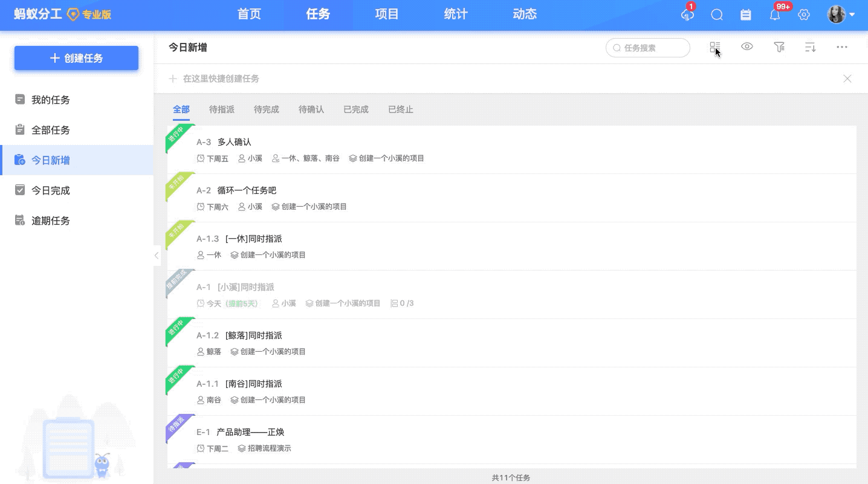Open the sort order icon

[x=811, y=47]
